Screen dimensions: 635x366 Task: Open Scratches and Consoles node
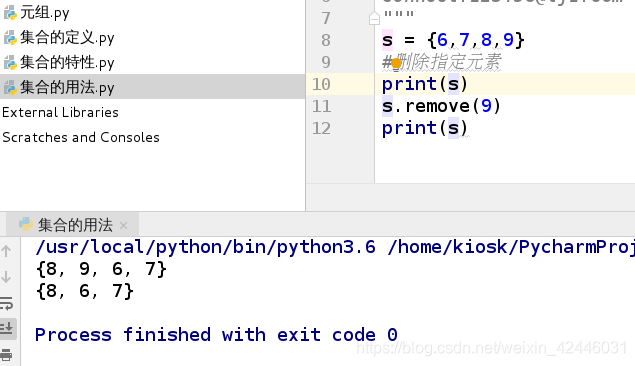click(x=81, y=137)
